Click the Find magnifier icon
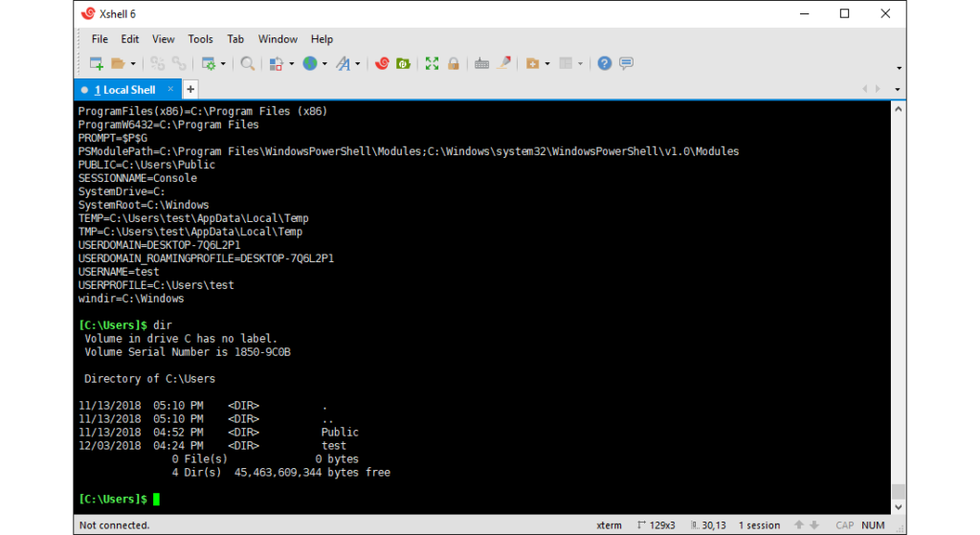 point(247,63)
